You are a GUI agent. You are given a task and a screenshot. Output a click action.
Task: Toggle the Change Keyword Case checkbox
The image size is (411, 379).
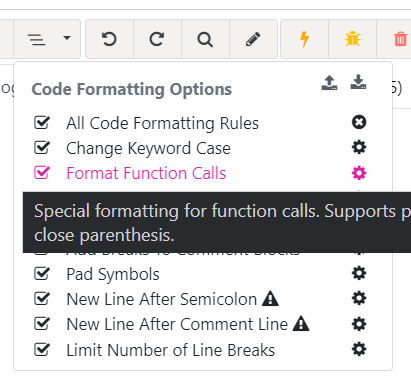[x=42, y=148]
